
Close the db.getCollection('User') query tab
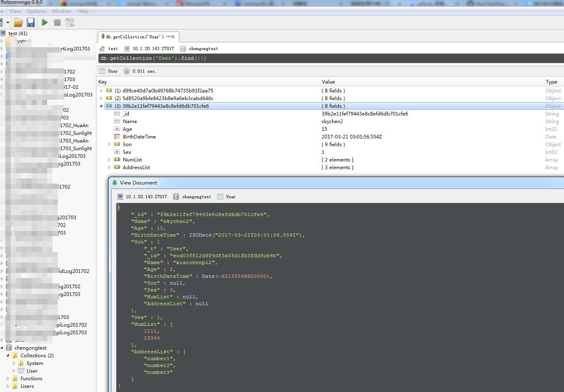pyautogui.click(x=173, y=37)
